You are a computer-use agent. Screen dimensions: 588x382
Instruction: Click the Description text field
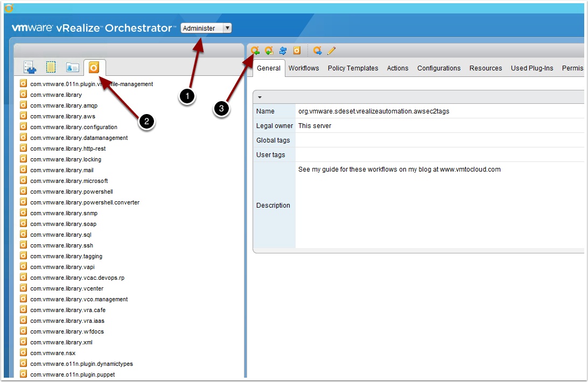tap(439, 205)
